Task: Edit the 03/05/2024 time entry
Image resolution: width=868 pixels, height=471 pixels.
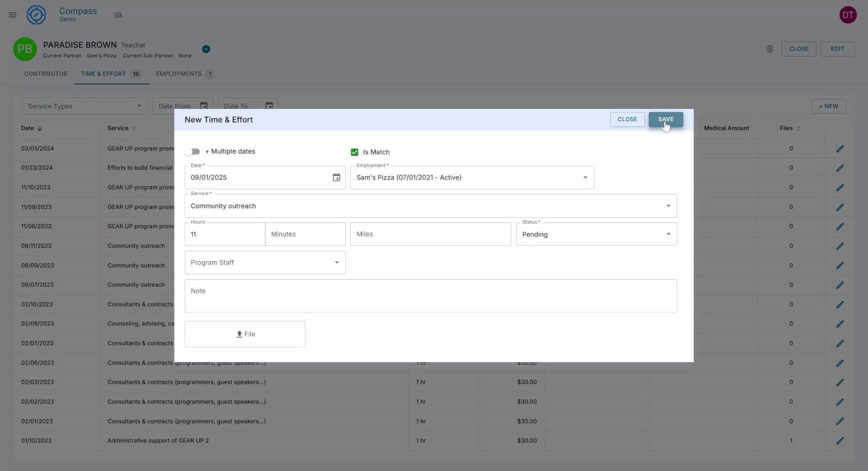Action: [840, 148]
